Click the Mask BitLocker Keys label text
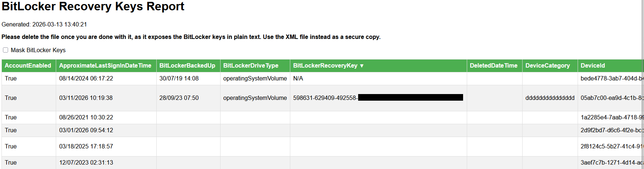 point(38,50)
